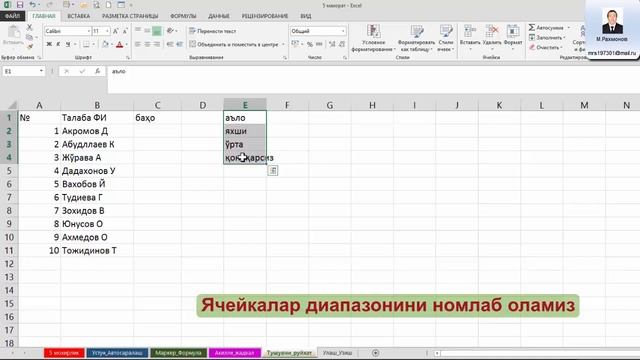The height and width of the screenshot is (360, 640).
Task: Open Условное форматирование (conditional formatting)
Action: 373,38
